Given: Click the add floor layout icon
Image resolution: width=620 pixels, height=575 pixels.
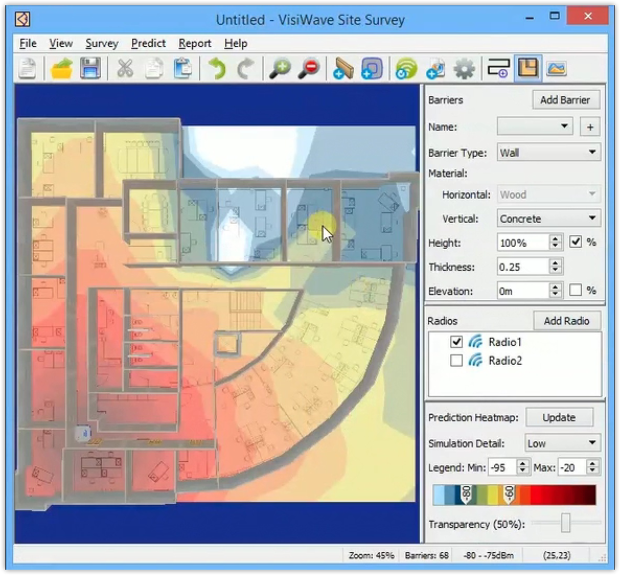Looking at the screenshot, I should tap(498, 68).
